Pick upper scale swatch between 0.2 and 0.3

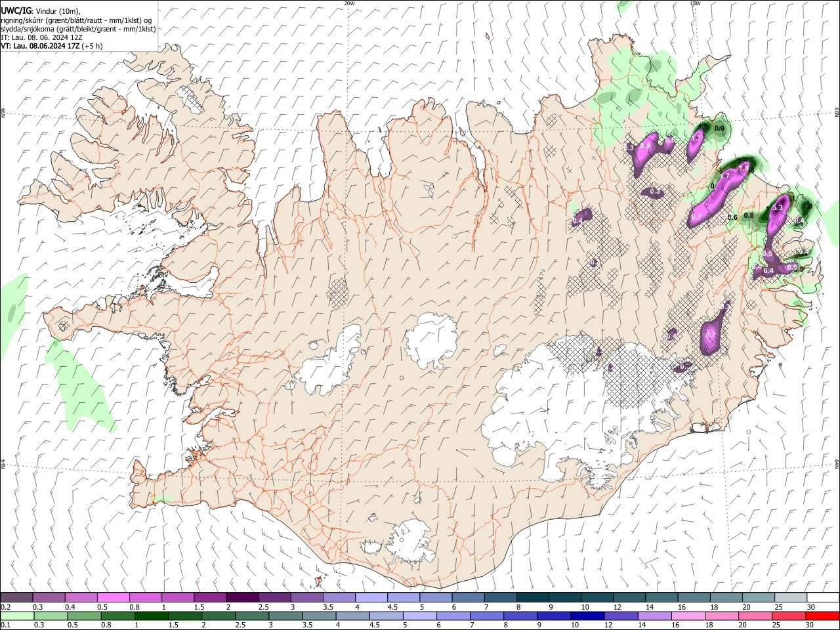point(16,597)
